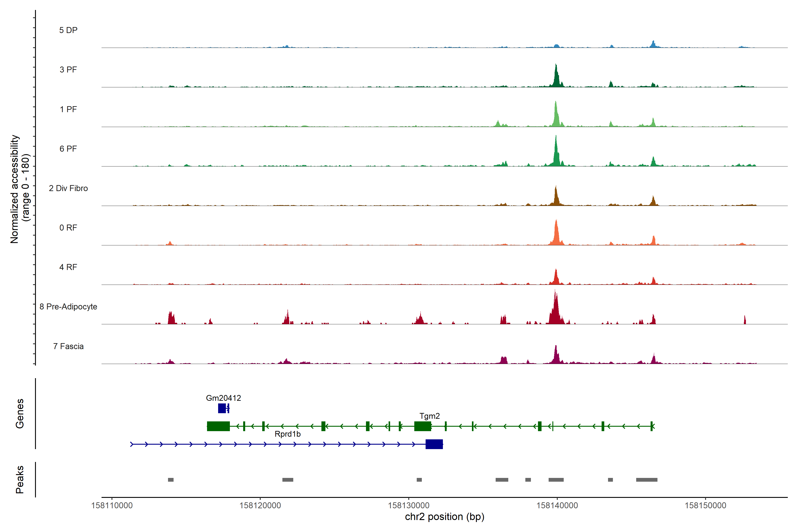Click the 158130000 axis tick label

click(409, 505)
